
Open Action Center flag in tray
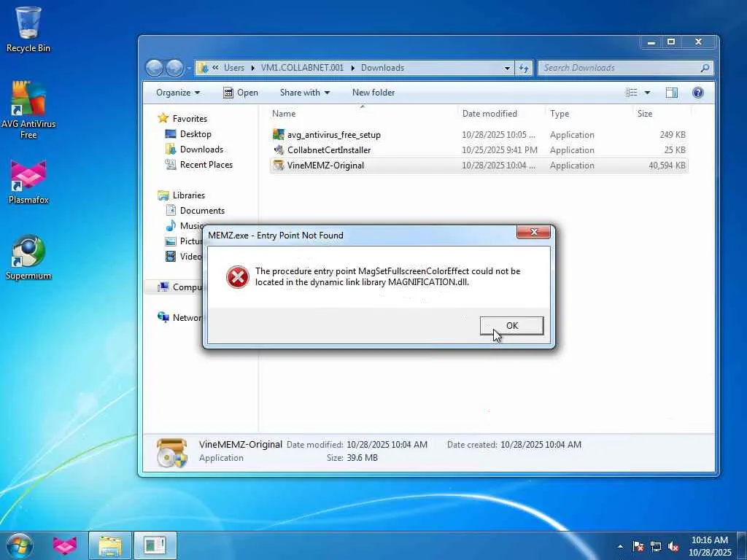tap(638, 546)
